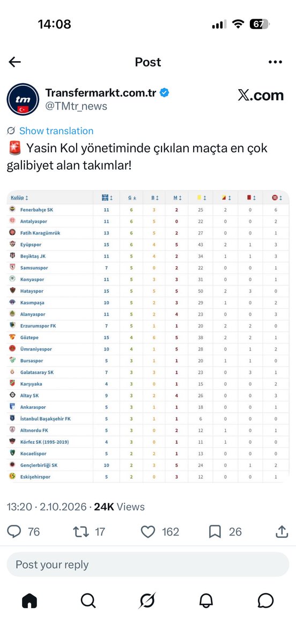Sort table by G wins column

pyautogui.click(x=132, y=197)
